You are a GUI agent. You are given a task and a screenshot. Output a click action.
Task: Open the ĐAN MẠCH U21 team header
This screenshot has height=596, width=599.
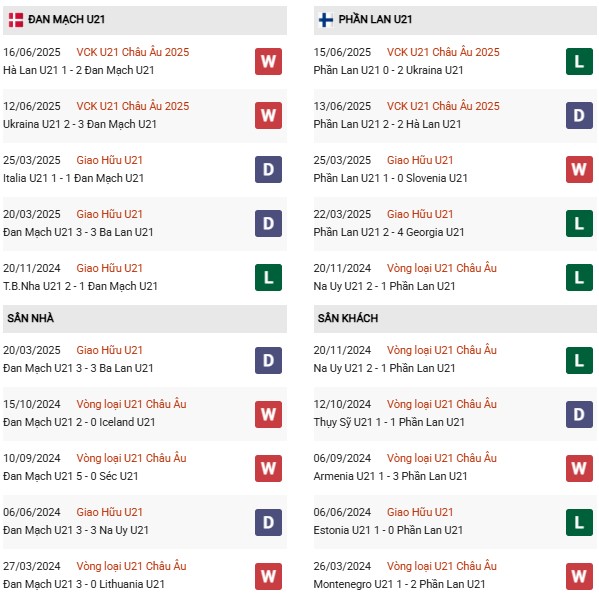tap(67, 19)
